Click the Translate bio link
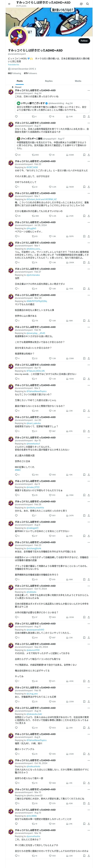98x868 pixels. [14, 65]
